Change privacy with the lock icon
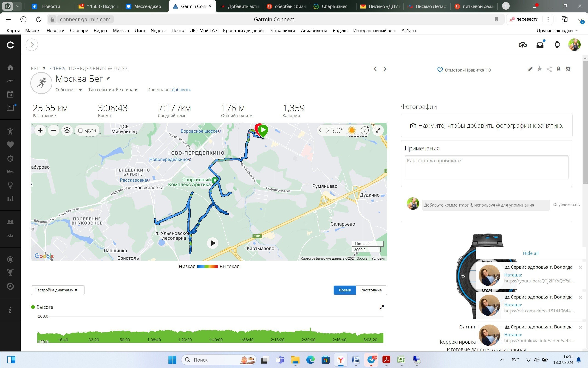The image size is (588, 368). click(559, 69)
